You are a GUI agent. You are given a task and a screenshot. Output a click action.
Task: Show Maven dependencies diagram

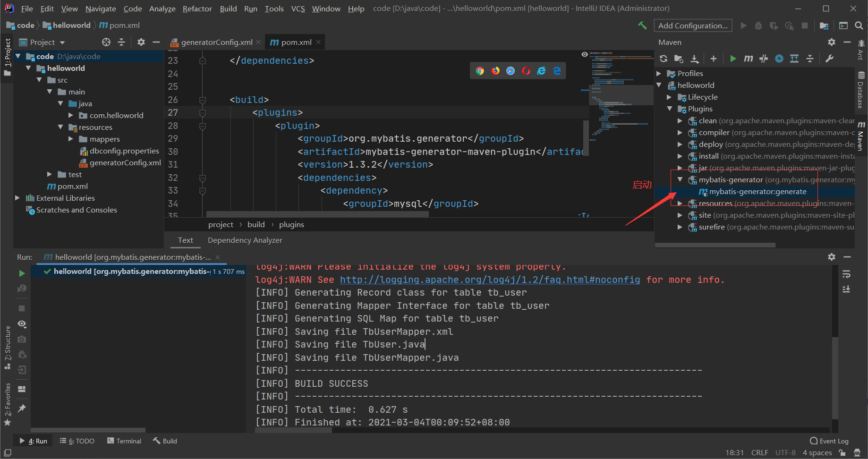point(794,59)
